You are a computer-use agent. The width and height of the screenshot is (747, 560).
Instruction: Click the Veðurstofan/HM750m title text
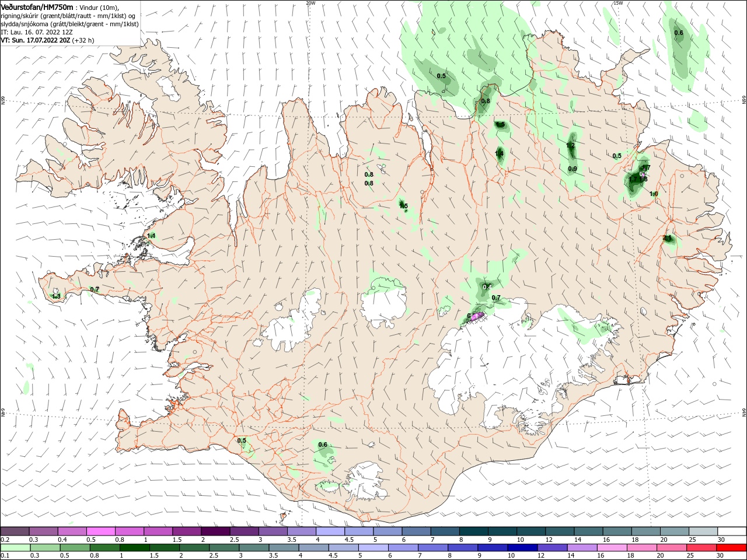pos(37,6)
